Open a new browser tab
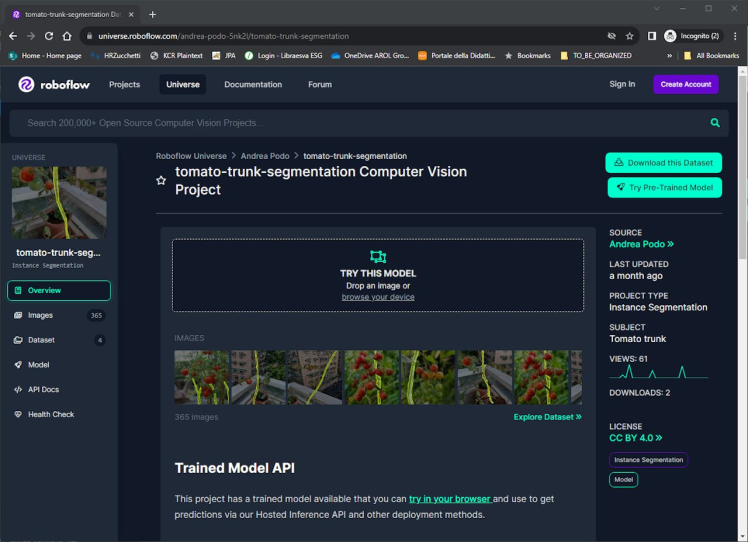748x542 pixels. 152,14
